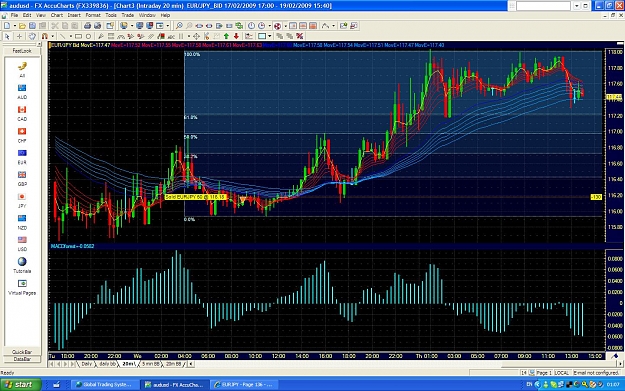
Task: Expand dropdown arrow next to magnet tool
Action: pos(53,36)
